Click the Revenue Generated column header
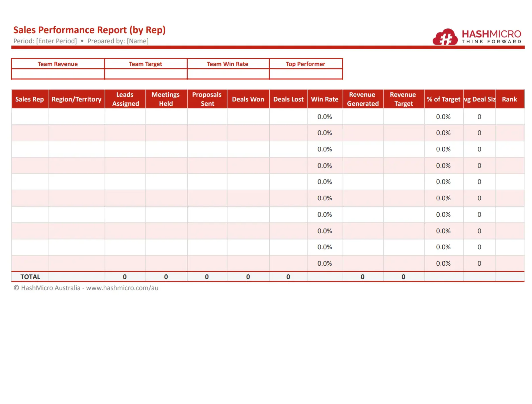The image size is (532, 404). click(363, 99)
